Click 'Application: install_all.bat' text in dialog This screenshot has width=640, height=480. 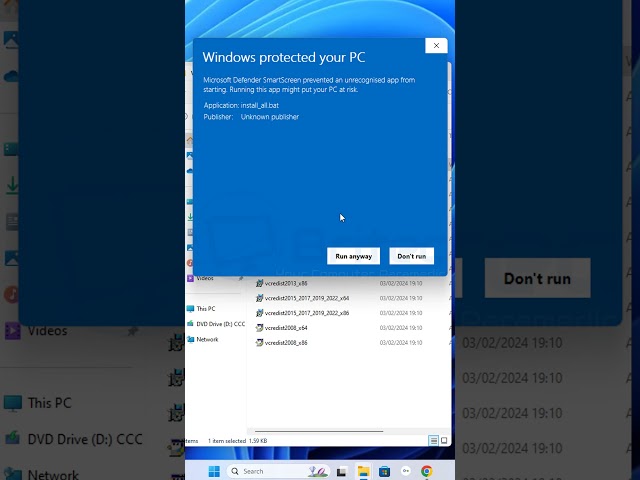[241, 105]
